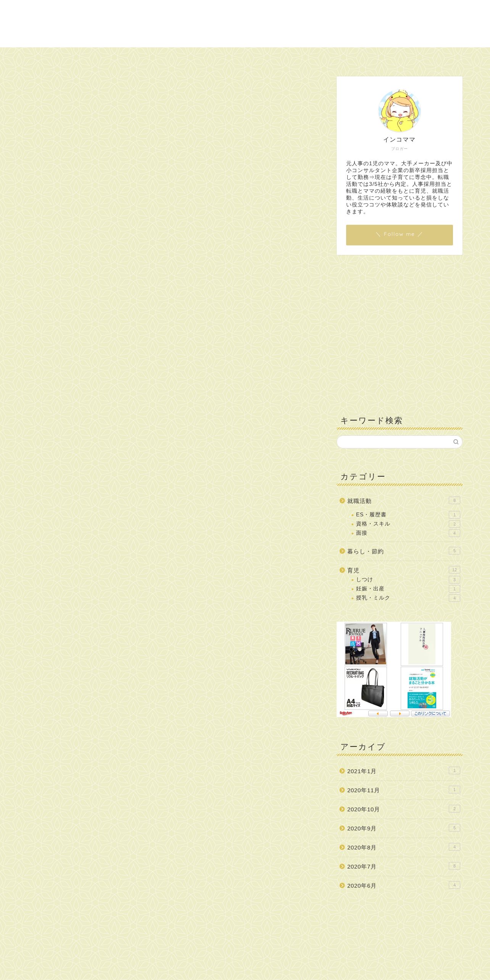The width and height of the screenshot is (490, 980).
Task: Click the RUIRUE Boutique suit thumbnail
Action: tap(366, 644)
